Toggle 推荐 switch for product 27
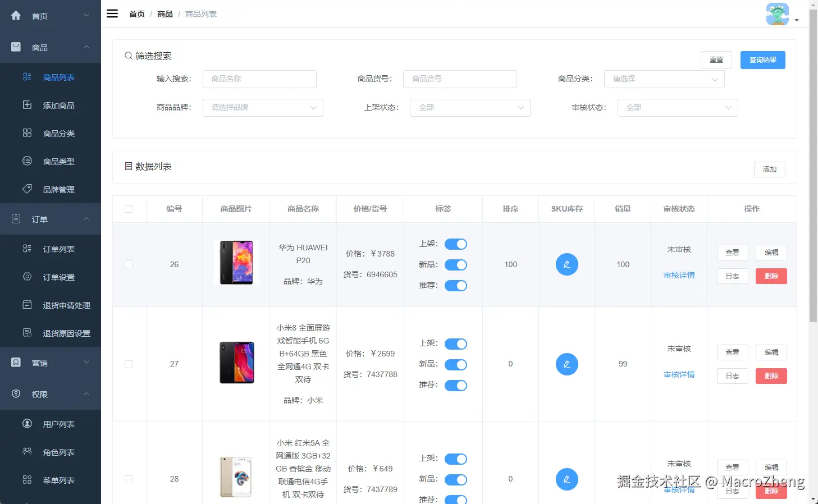The height and width of the screenshot is (504, 818). click(456, 386)
